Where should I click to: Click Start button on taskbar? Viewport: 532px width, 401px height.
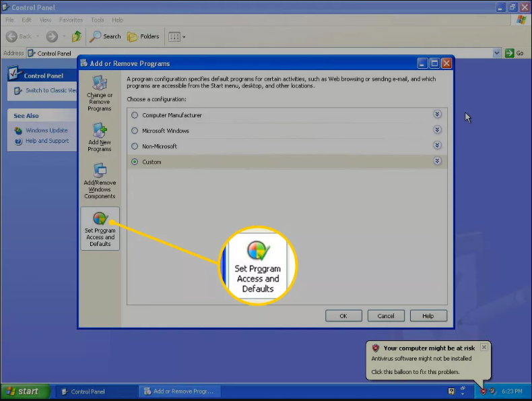coord(26,392)
